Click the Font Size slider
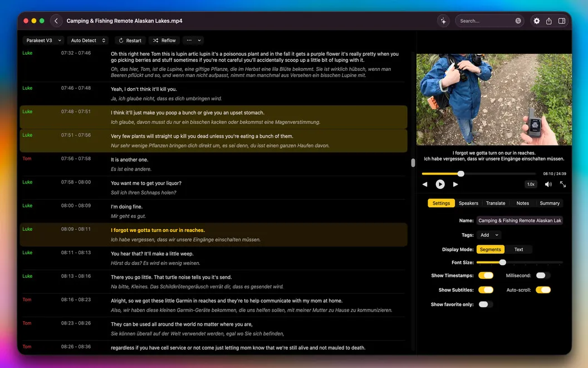Viewport: 588px width, 368px height. pyautogui.click(x=520, y=263)
